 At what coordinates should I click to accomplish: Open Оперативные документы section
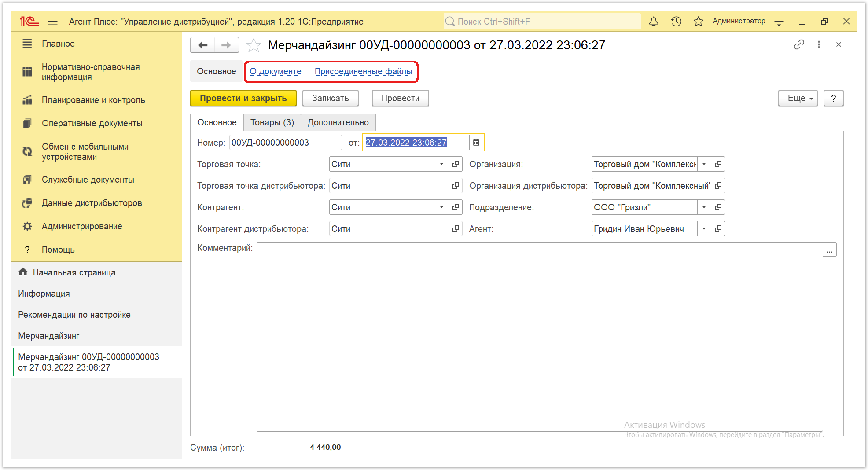pyautogui.click(x=92, y=123)
